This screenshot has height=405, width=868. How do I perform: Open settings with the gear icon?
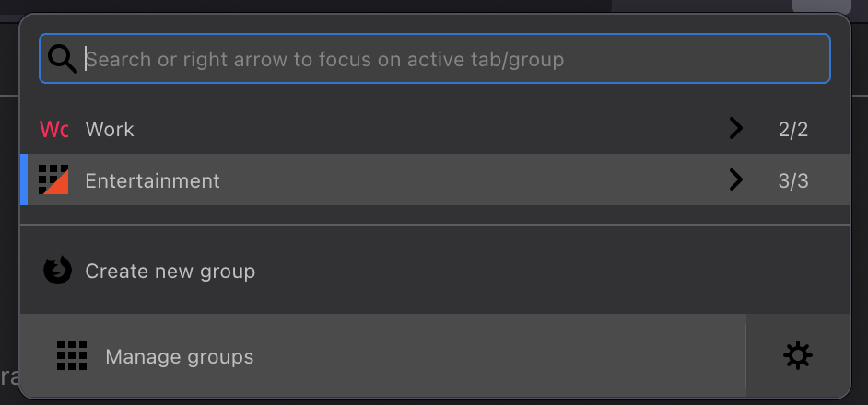coord(797,355)
